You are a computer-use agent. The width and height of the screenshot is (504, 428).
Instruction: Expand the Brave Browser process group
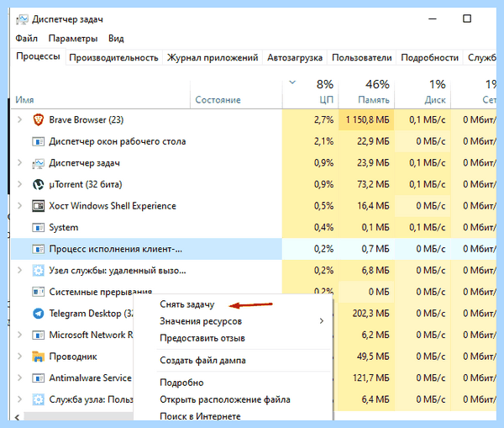[19, 119]
